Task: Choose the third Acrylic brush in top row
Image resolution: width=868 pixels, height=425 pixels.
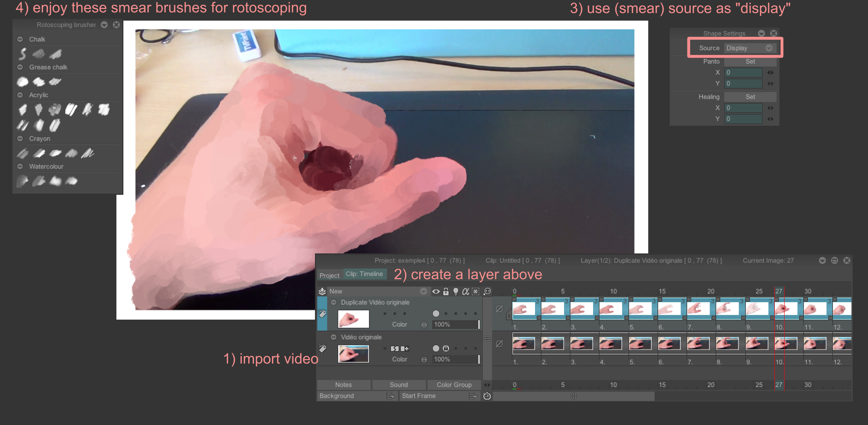Action: [55, 109]
